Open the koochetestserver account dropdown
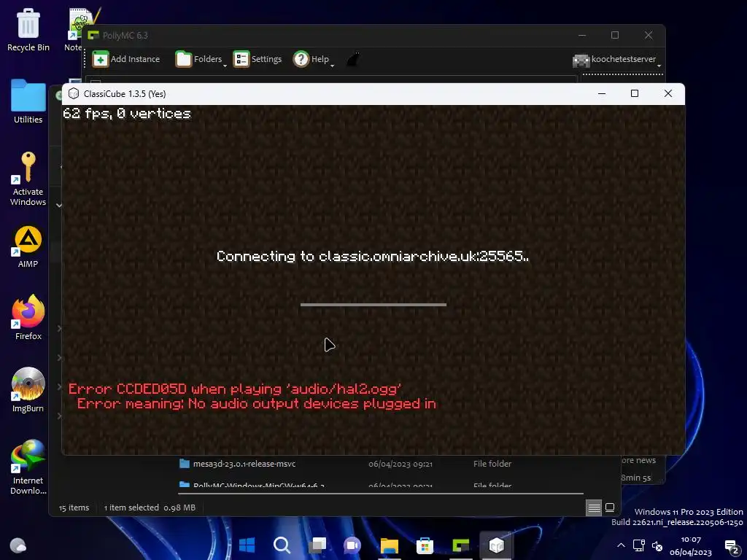Screen dimensions: 747x560 (617, 60)
